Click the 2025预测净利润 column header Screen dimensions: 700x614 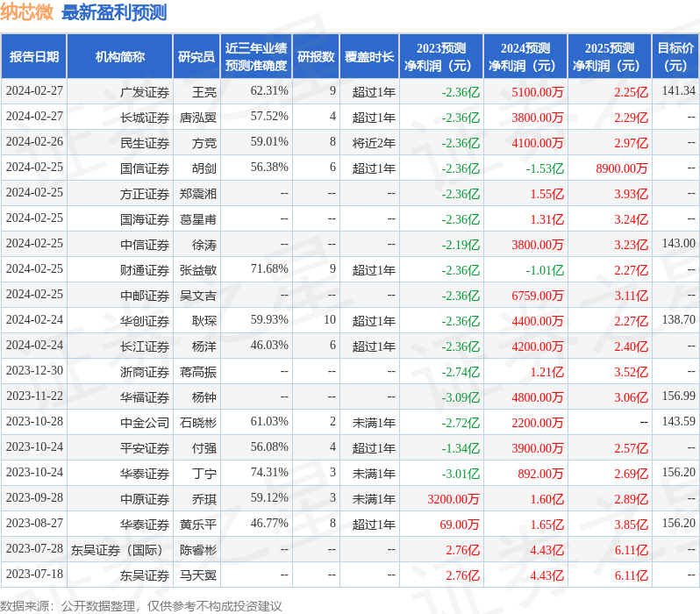coord(610,56)
